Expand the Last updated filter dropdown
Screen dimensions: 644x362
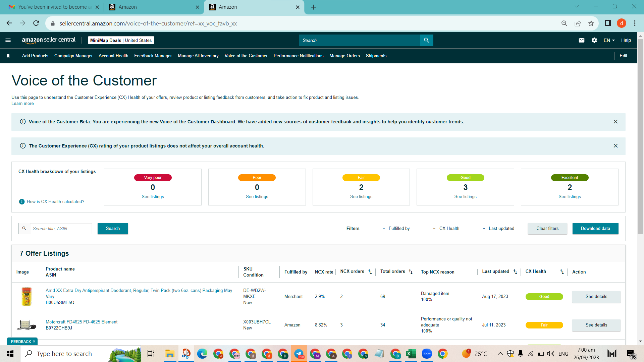[498, 229]
